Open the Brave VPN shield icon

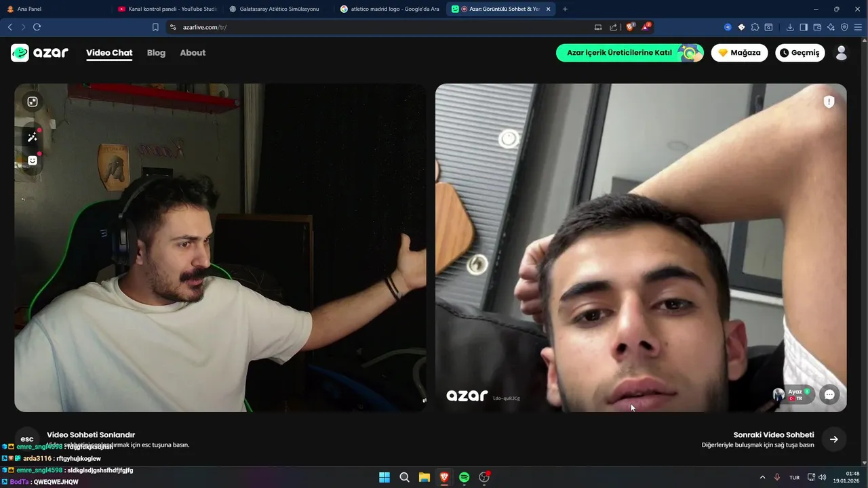coord(844,27)
